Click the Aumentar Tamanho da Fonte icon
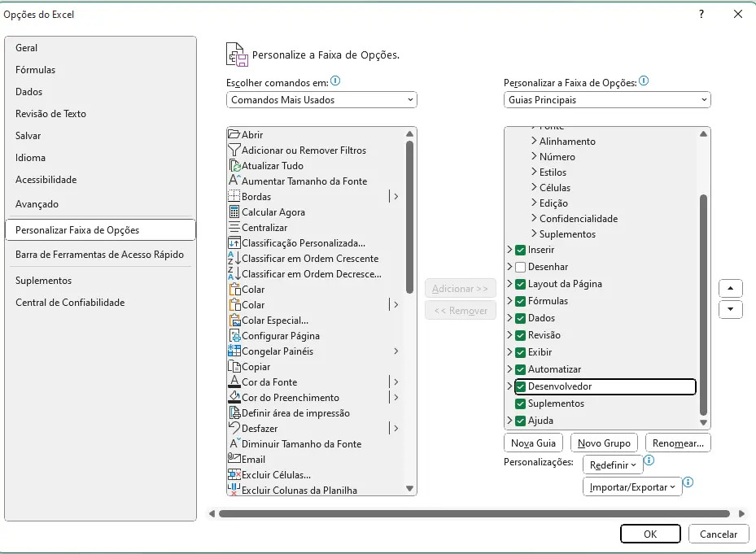Viewport: 756px width, 554px height. [234, 181]
